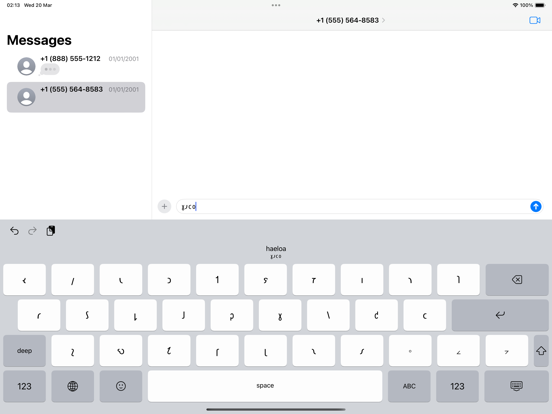Open the +1 (888) 555-1212 conversation

[x=76, y=66]
